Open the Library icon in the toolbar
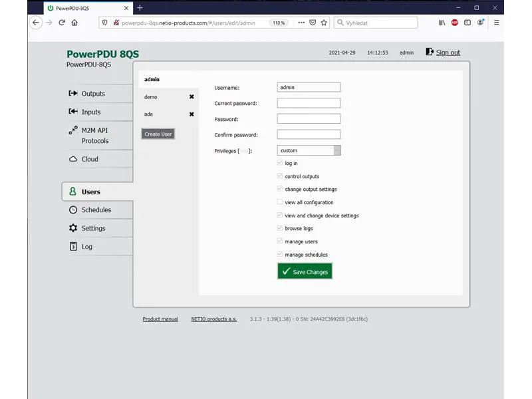This screenshot has width=532, height=399. [x=442, y=23]
